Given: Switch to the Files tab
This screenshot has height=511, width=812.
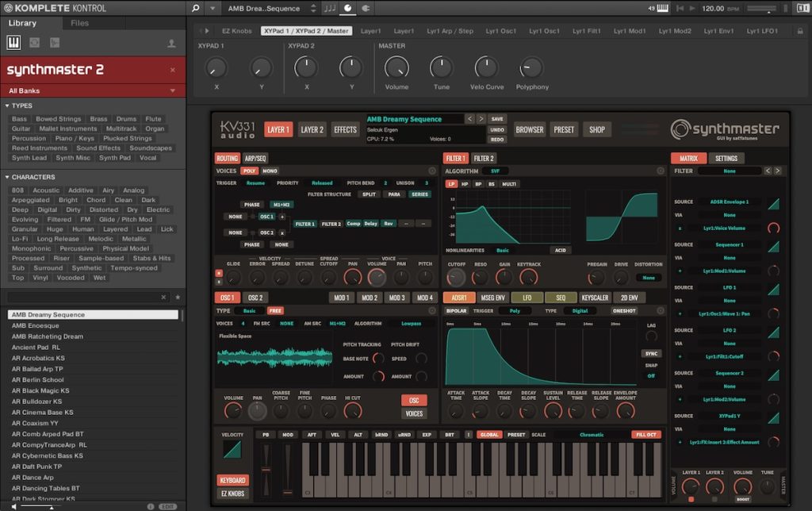Looking at the screenshot, I should point(79,23).
